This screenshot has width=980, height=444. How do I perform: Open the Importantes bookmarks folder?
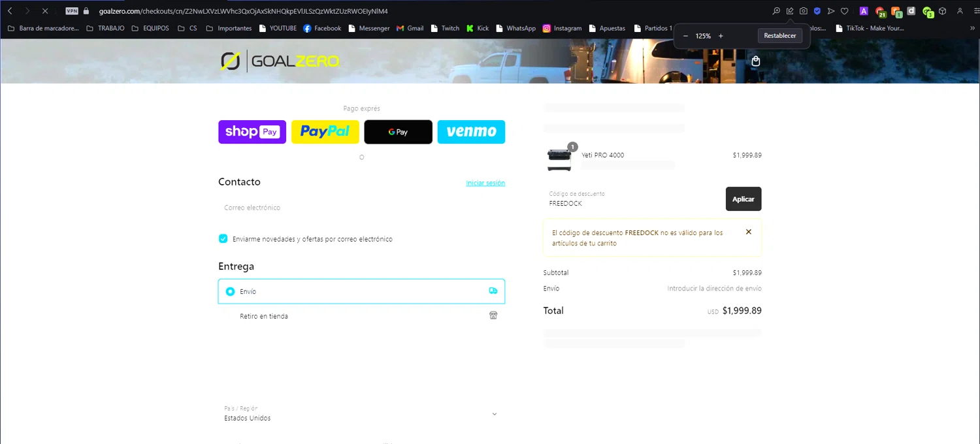point(229,28)
